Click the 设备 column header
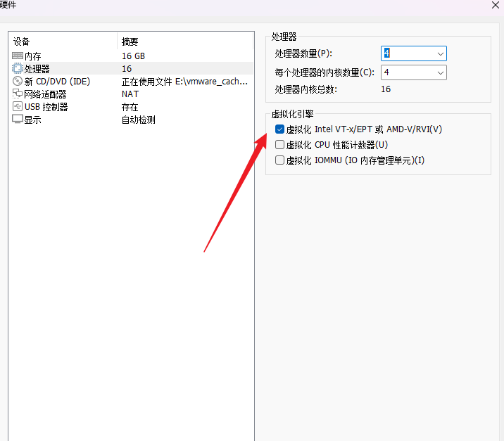The width and height of the screenshot is (504, 441). click(21, 41)
